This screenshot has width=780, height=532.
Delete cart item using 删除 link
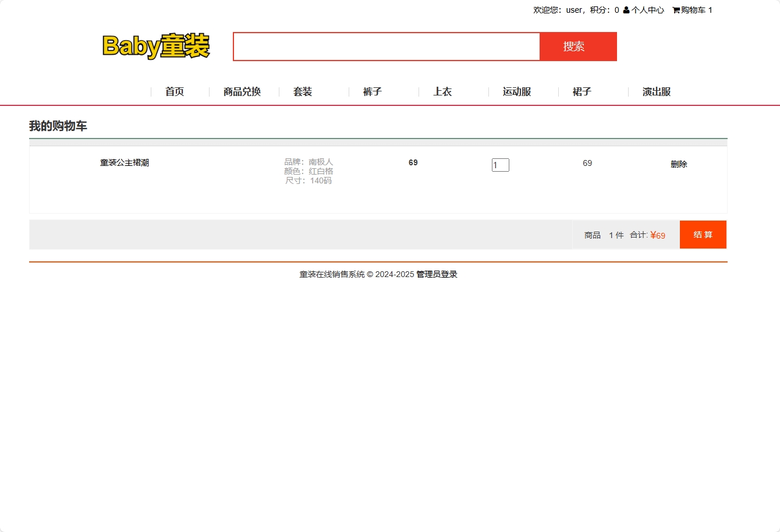(679, 164)
